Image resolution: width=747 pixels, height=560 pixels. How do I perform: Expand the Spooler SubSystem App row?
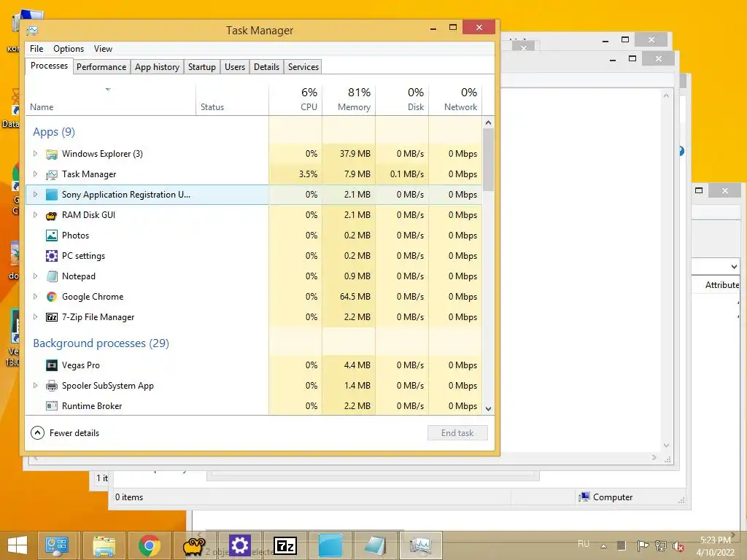tap(35, 385)
